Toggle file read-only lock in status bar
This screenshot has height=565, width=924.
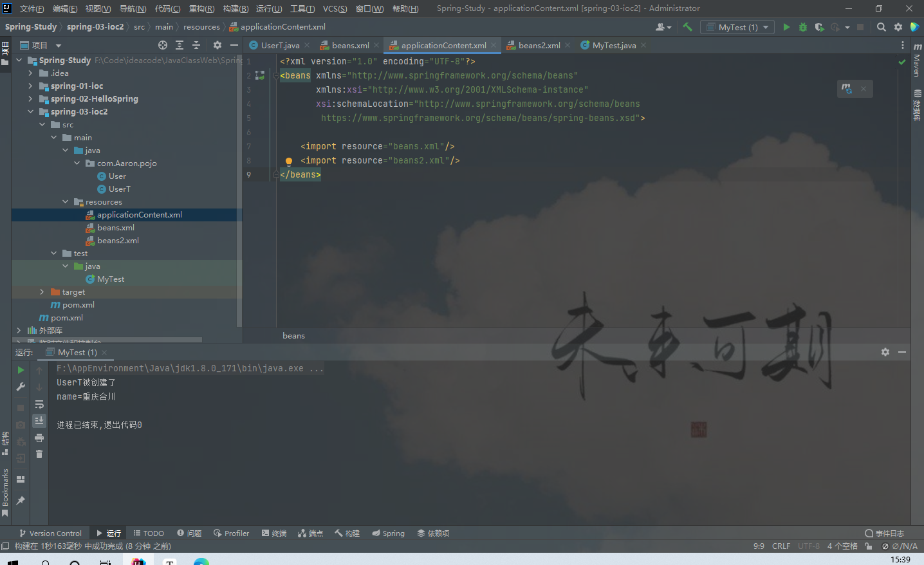[869, 546]
